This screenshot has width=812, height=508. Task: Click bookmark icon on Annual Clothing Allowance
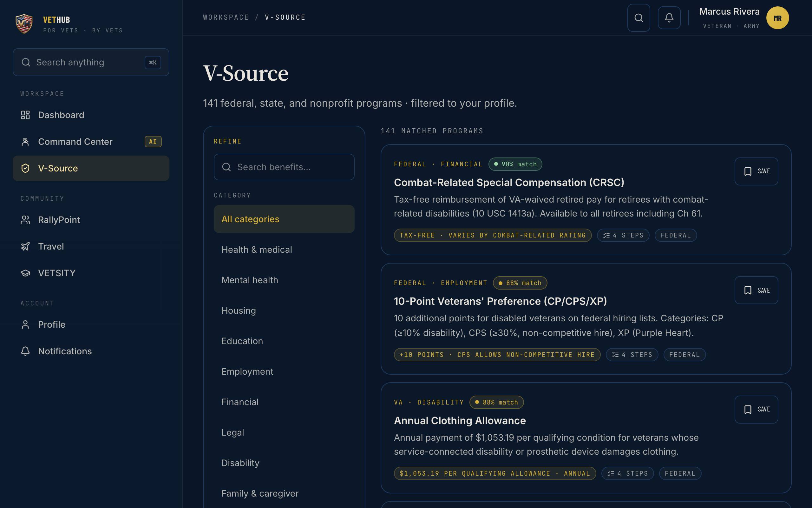click(748, 409)
